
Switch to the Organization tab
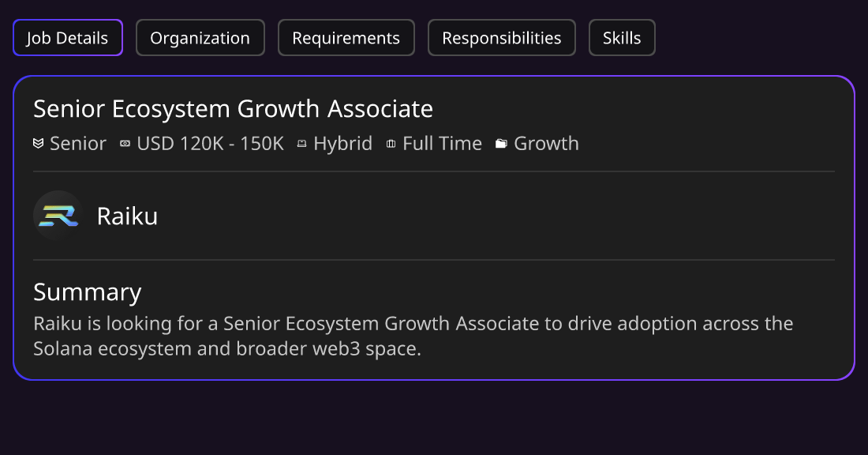click(200, 38)
